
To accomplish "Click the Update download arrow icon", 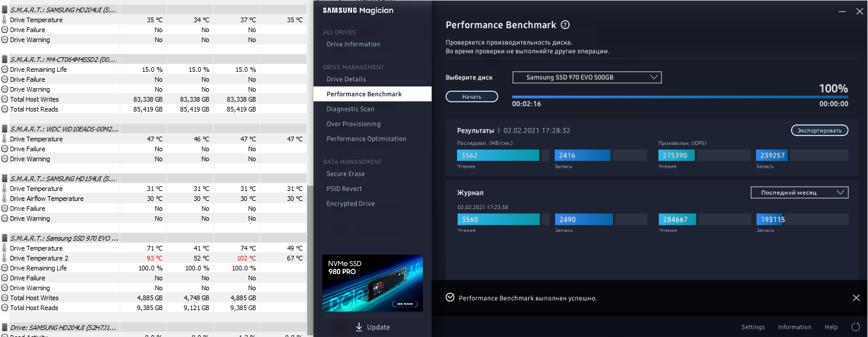I will click(359, 327).
